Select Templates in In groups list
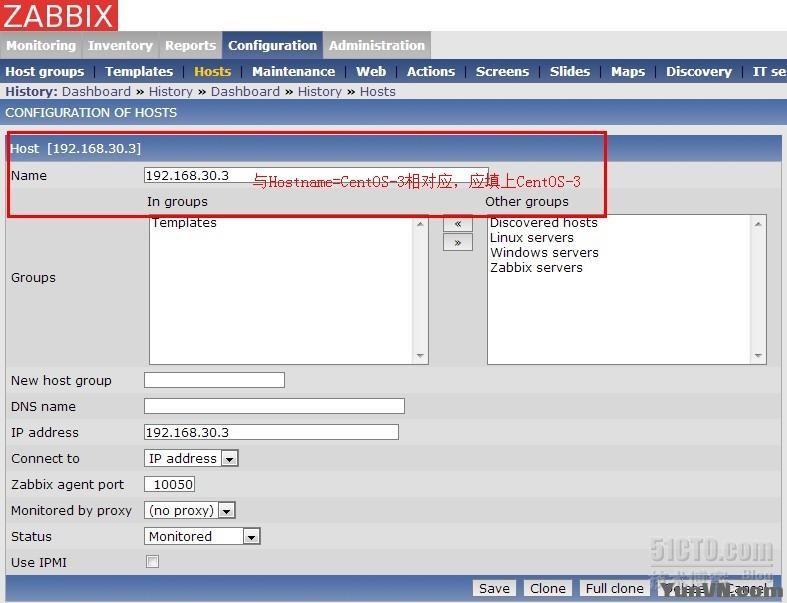Viewport: 787px width, 603px height. click(184, 222)
